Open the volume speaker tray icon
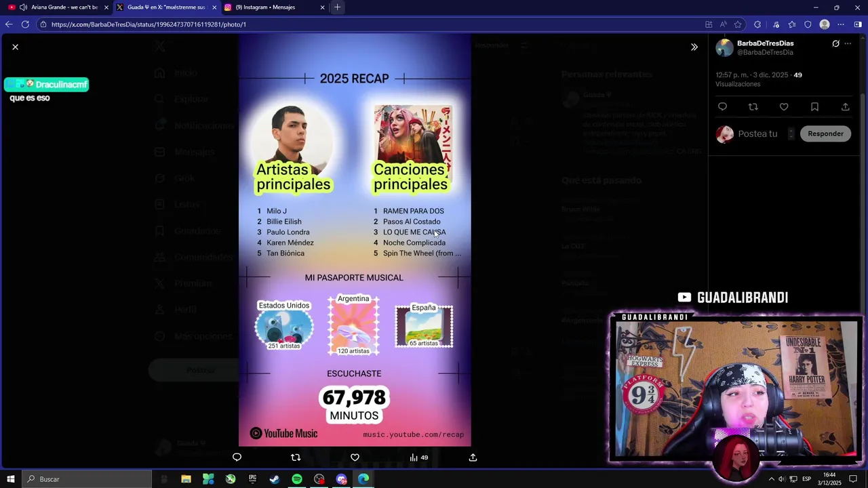Image resolution: width=868 pixels, height=488 pixels. (x=782, y=479)
